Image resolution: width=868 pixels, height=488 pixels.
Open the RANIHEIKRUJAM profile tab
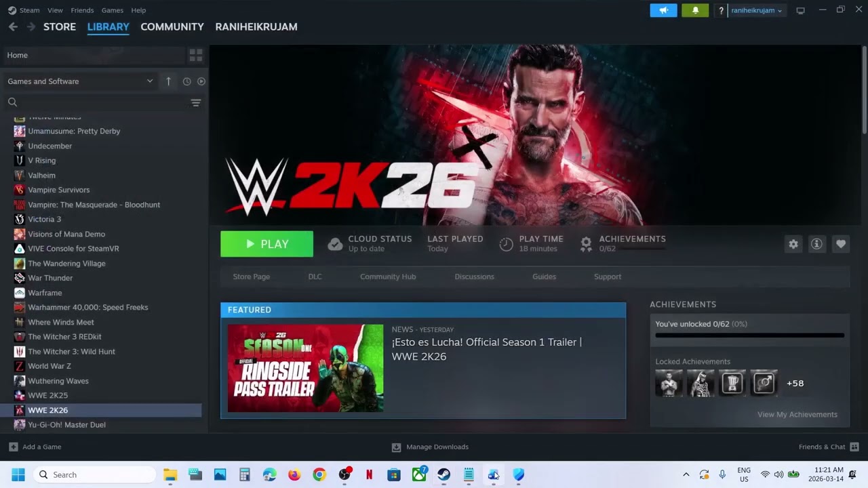pos(256,26)
